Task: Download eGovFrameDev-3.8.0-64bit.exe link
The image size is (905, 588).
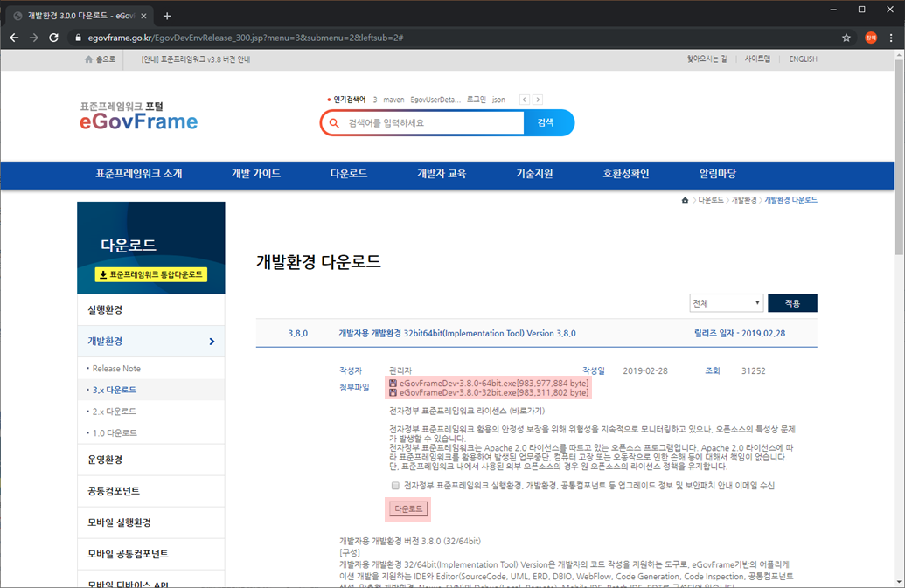Action: click(x=493, y=384)
